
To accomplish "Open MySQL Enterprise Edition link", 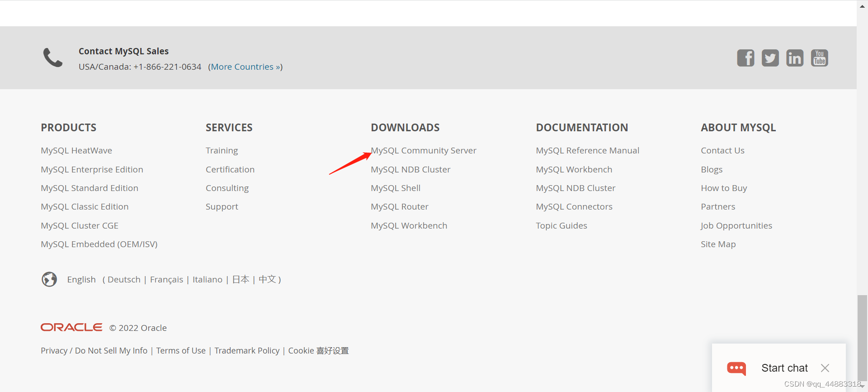I will [92, 169].
